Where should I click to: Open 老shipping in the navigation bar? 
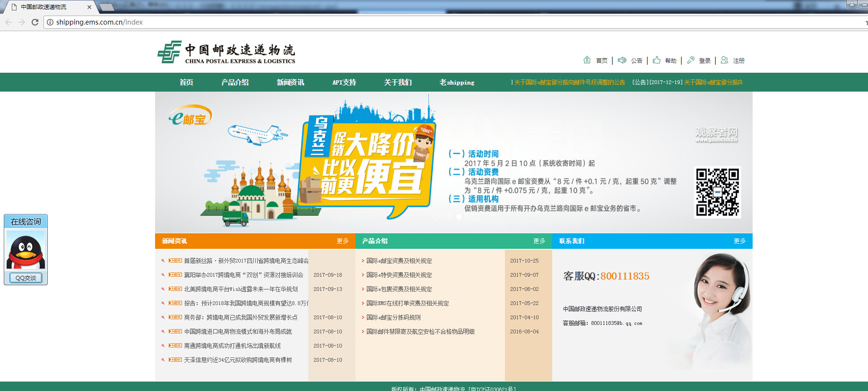coord(457,82)
